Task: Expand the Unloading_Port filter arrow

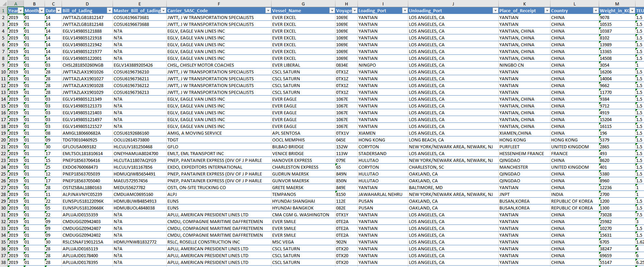Action: click(495, 11)
